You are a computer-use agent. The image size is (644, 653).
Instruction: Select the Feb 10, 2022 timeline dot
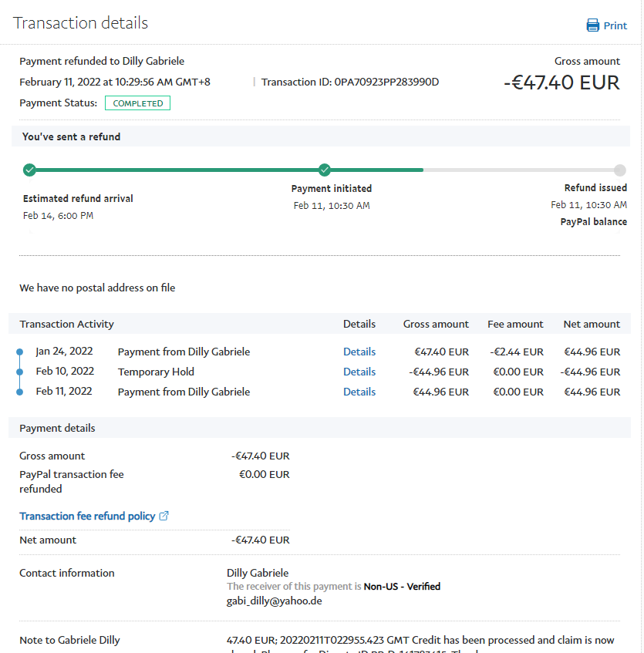20,372
